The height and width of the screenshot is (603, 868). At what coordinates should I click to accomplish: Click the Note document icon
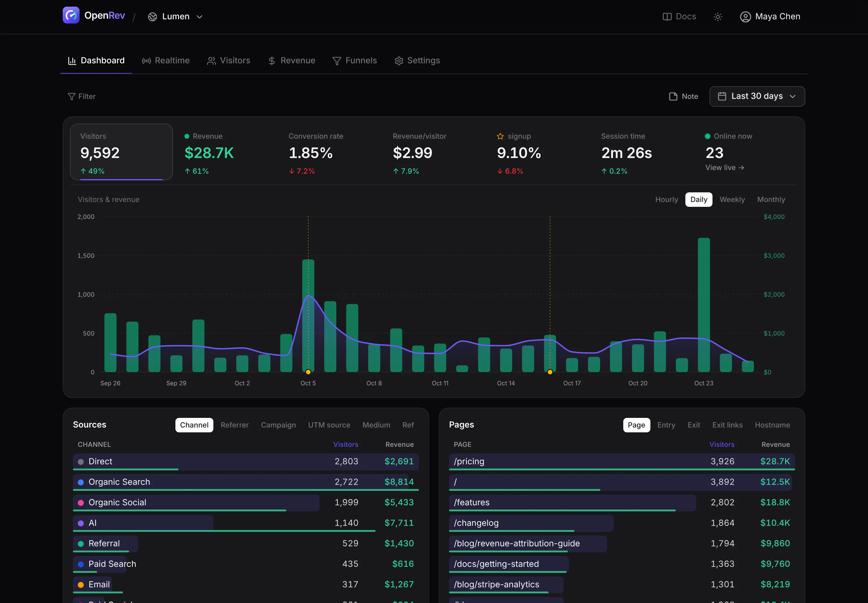(673, 97)
